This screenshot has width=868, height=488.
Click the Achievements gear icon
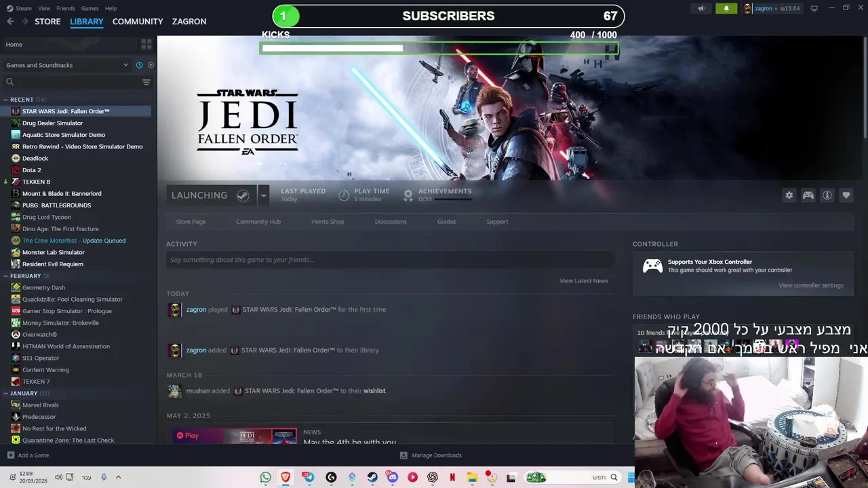point(408,195)
